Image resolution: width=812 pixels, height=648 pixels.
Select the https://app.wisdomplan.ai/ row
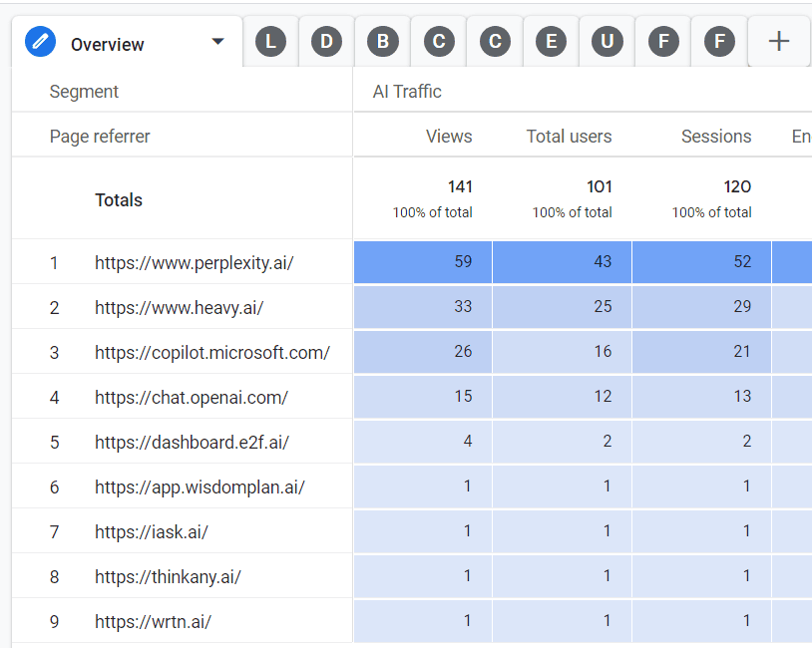click(200, 487)
